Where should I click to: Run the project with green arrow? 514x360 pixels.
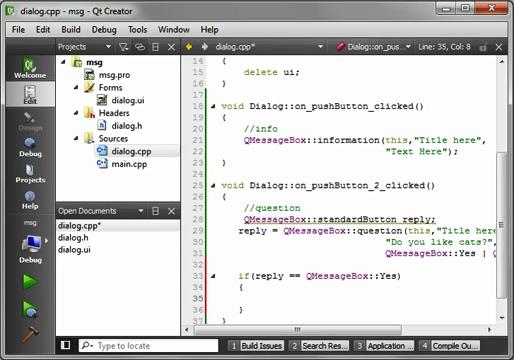(30, 281)
